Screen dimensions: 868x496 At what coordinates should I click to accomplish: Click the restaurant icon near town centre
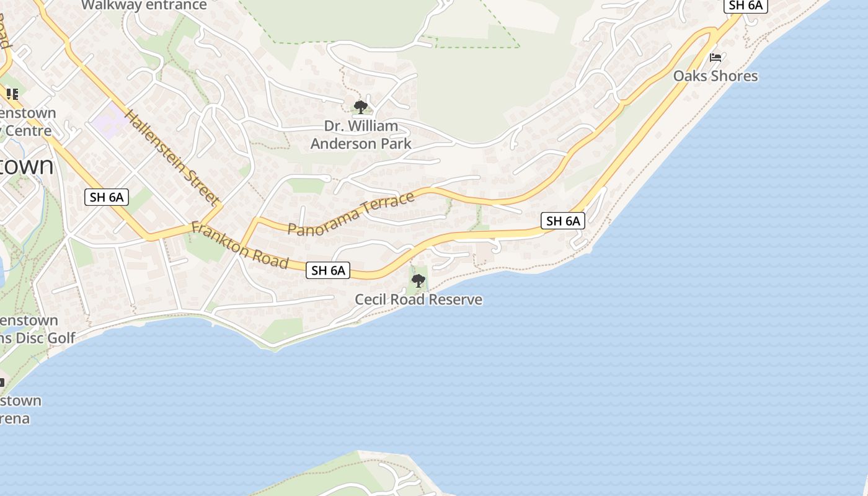point(11,94)
